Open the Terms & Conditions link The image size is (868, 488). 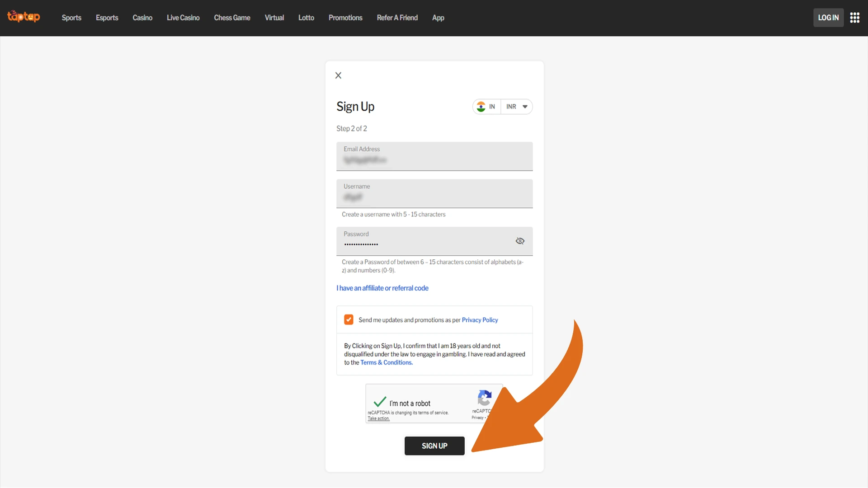(386, 362)
